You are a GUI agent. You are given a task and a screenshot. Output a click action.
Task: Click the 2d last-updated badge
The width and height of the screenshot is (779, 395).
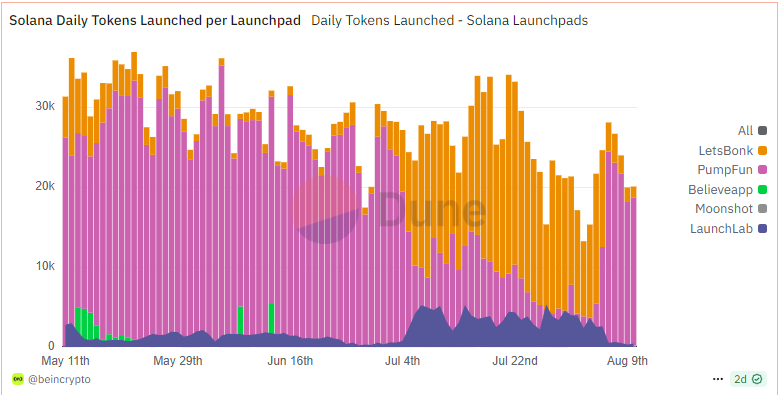(x=740, y=379)
